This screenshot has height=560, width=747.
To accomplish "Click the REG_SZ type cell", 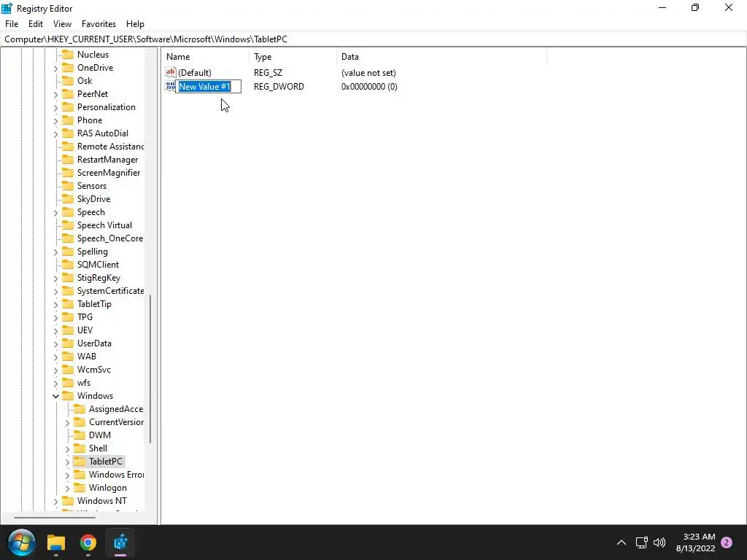I will click(268, 73).
